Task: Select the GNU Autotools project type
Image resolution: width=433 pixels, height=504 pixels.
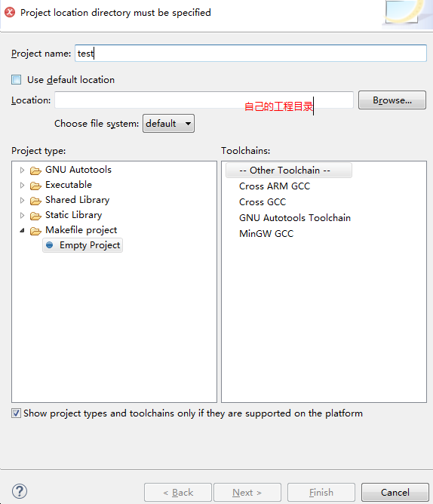Action: [78, 170]
